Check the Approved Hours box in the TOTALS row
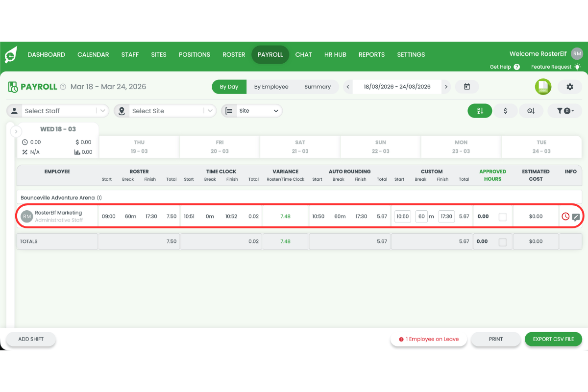 pyautogui.click(x=503, y=241)
